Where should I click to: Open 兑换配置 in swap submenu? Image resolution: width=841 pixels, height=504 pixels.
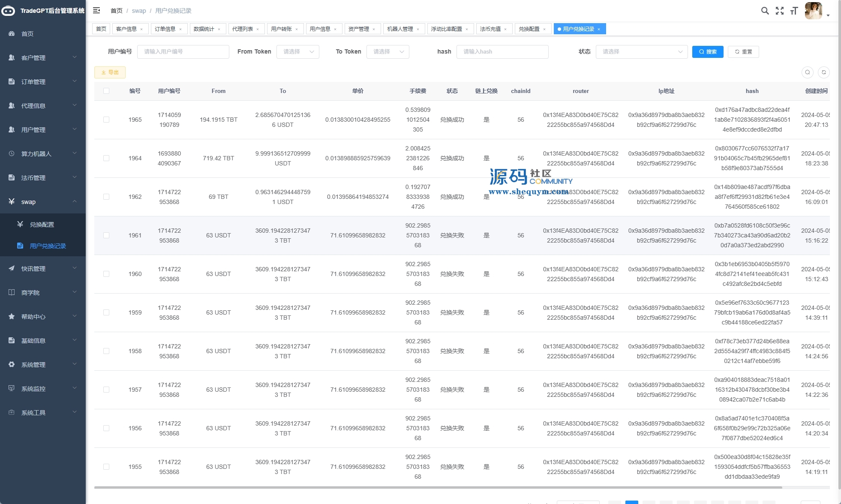[42, 225]
